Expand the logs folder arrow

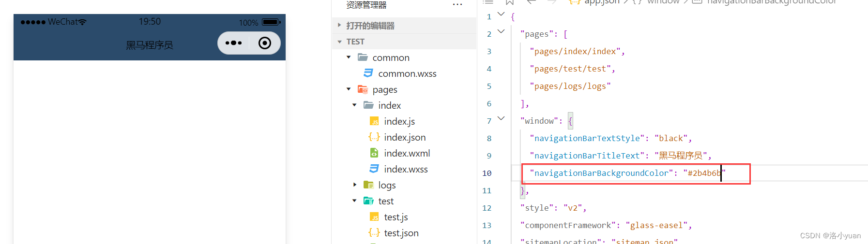354,185
